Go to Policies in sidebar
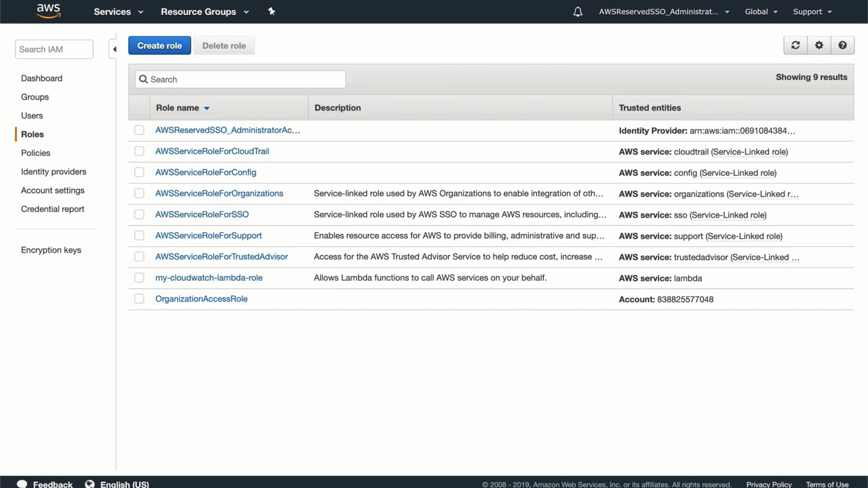 pyautogui.click(x=35, y=153)
